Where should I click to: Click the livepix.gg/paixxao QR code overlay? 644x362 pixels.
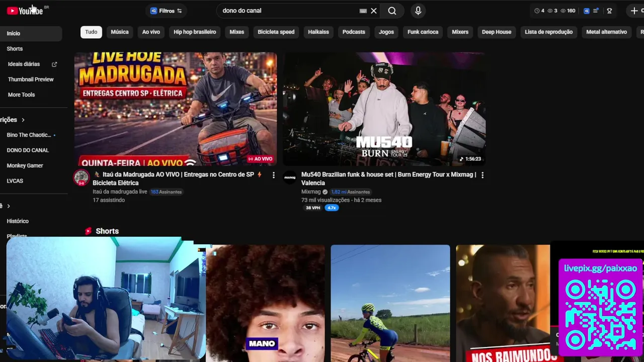point(601,307)
